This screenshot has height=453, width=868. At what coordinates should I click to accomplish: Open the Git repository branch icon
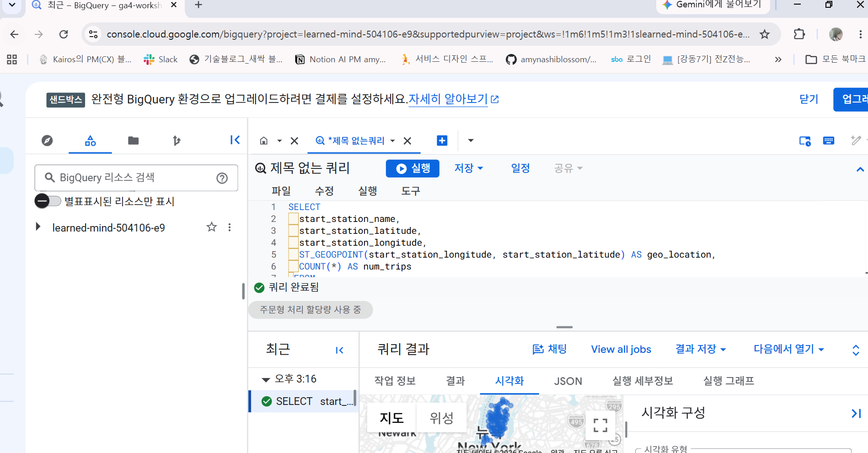coord(177,140)
